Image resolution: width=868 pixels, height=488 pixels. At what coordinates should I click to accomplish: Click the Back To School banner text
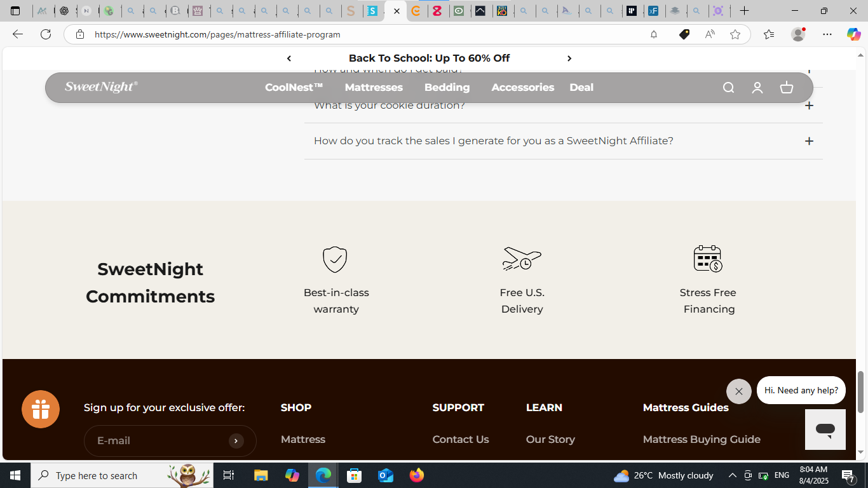(429, 58)
